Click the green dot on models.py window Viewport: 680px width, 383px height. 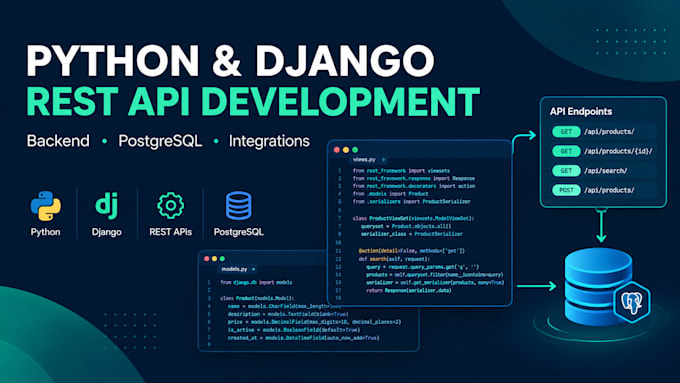coord(222,259)
